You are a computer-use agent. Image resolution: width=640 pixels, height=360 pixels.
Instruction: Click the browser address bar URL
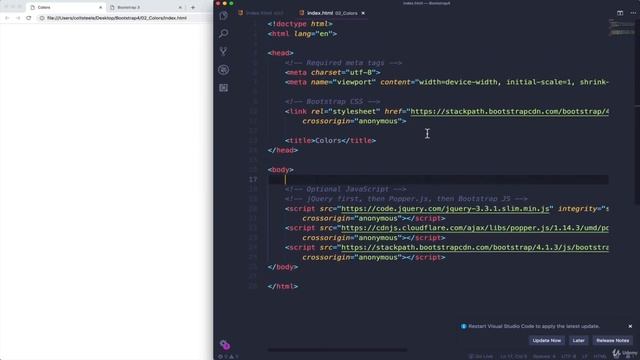tap(117, 18)
